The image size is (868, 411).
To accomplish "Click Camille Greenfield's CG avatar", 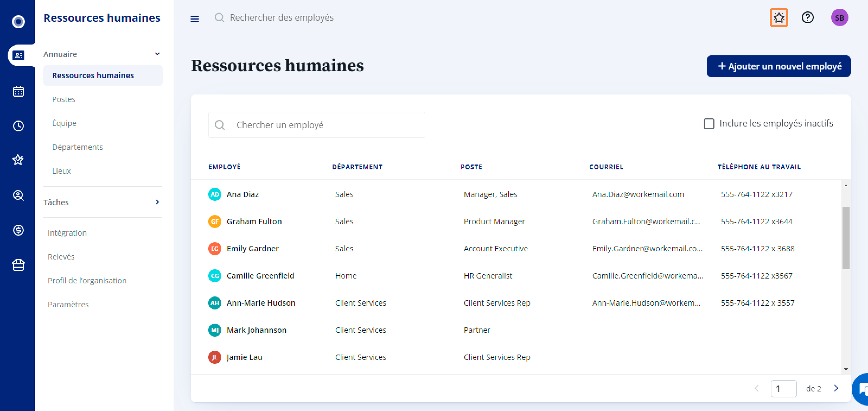I will (x=215, y=276).
